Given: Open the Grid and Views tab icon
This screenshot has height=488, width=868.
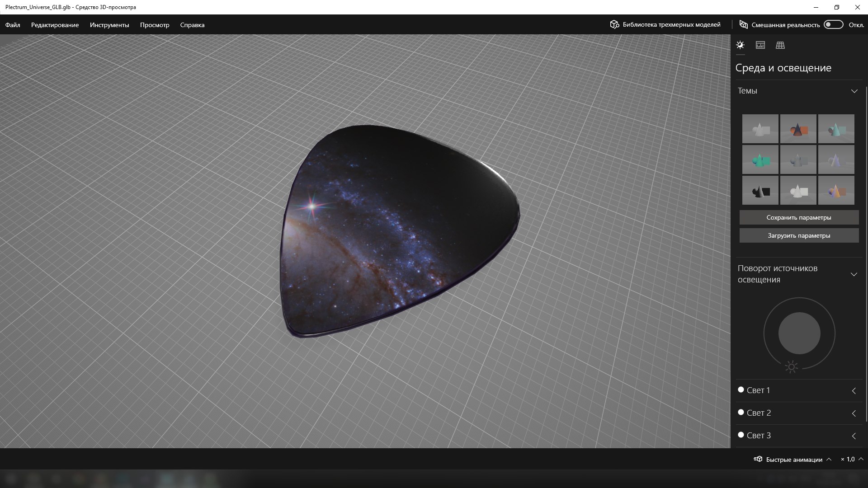Looking at the screenshot, I should [780, 45].
